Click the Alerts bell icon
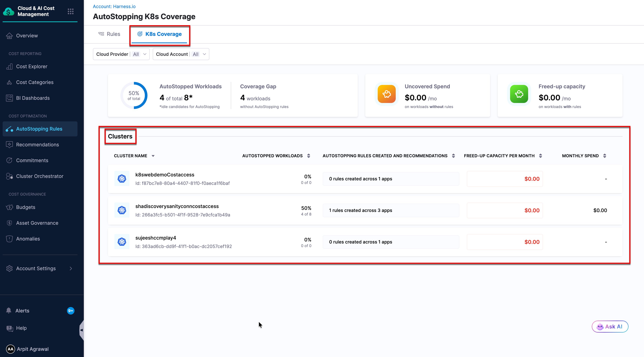Screen dimensions: 644x357 click(x=9, y=311)
